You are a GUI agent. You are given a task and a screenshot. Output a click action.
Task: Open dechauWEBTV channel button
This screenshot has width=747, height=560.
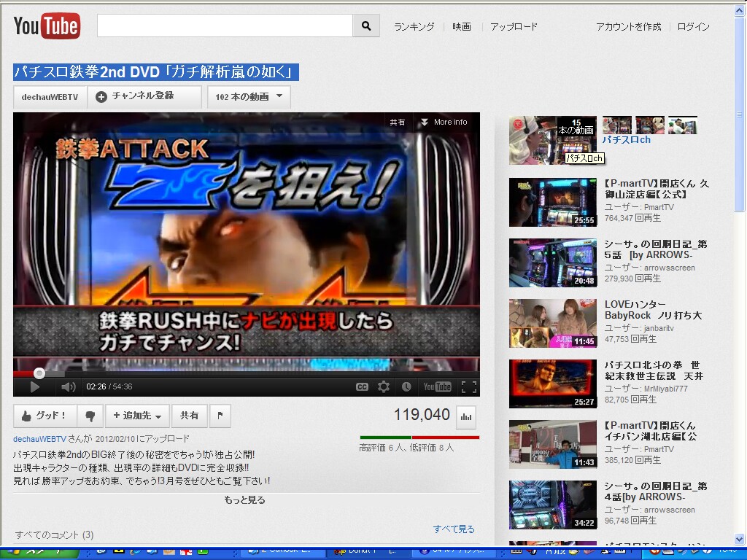(50, 97)
